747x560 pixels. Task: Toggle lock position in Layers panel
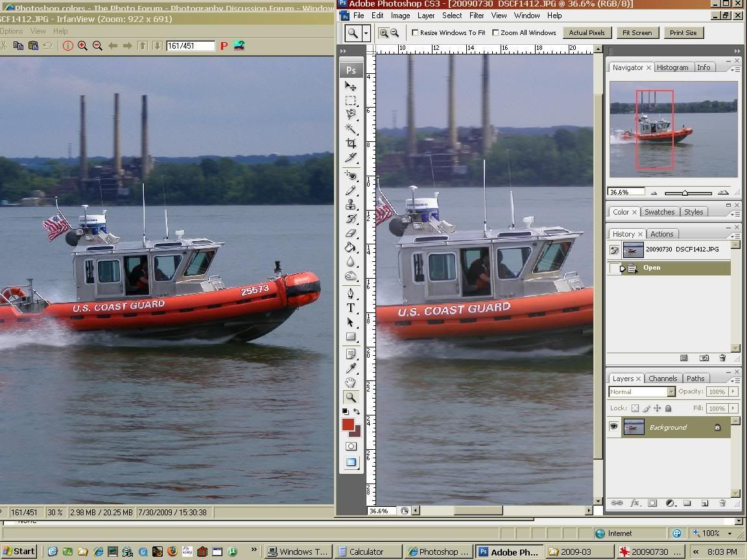coord(657,408)
